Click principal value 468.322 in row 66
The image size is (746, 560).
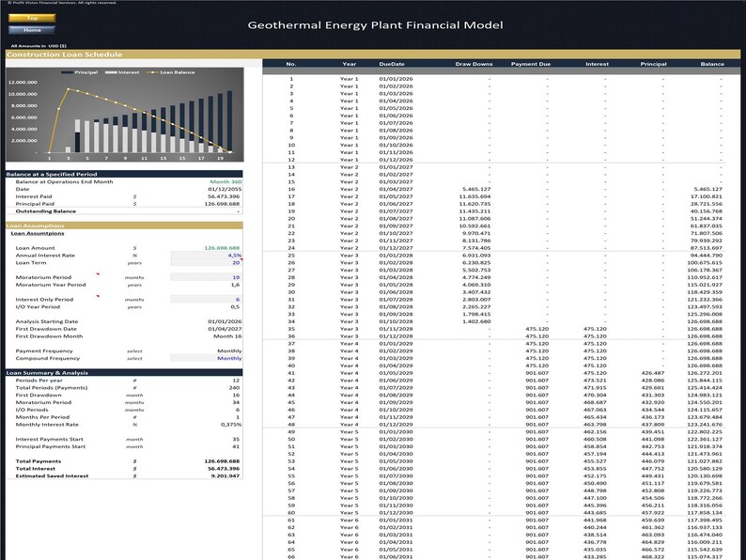(x=653, y=556)
